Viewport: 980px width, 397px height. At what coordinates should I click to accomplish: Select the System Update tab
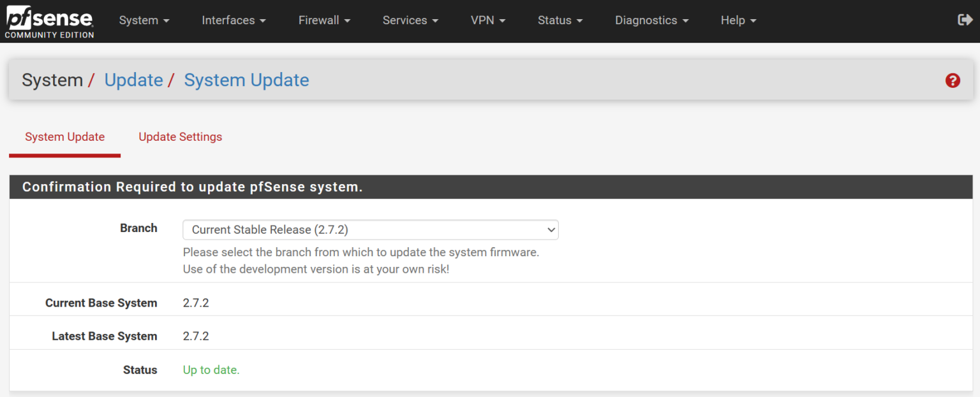[64, 137]
